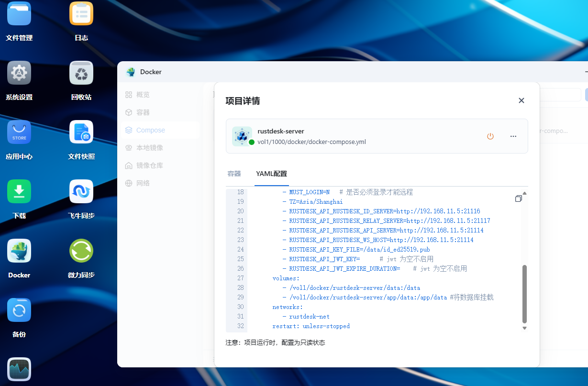Open the 下载 download app icon
Viewport: 588px width, 386px height.
[19, 191]
